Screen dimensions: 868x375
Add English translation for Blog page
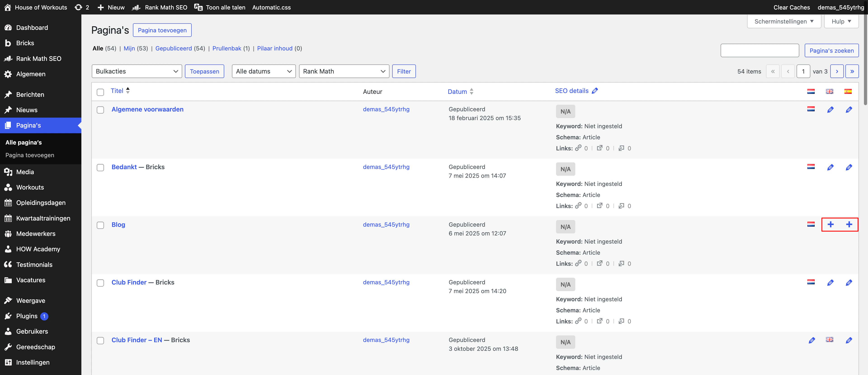830,225
